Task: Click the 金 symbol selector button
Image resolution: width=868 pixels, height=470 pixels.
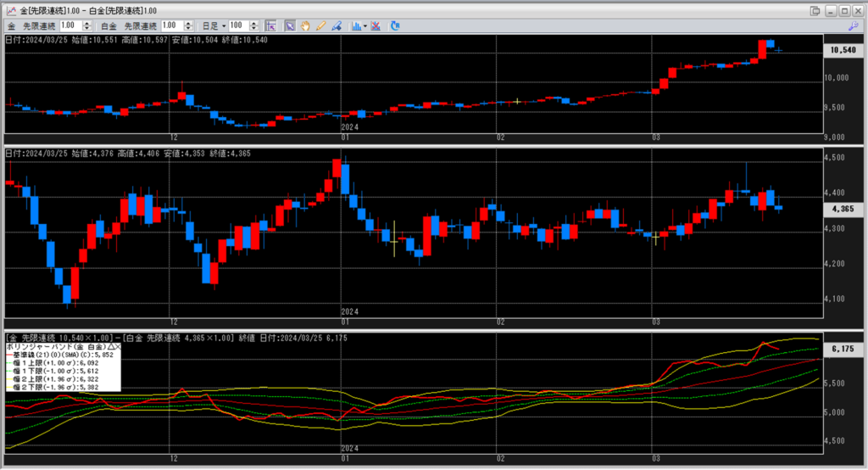Action: click(11, 26)
